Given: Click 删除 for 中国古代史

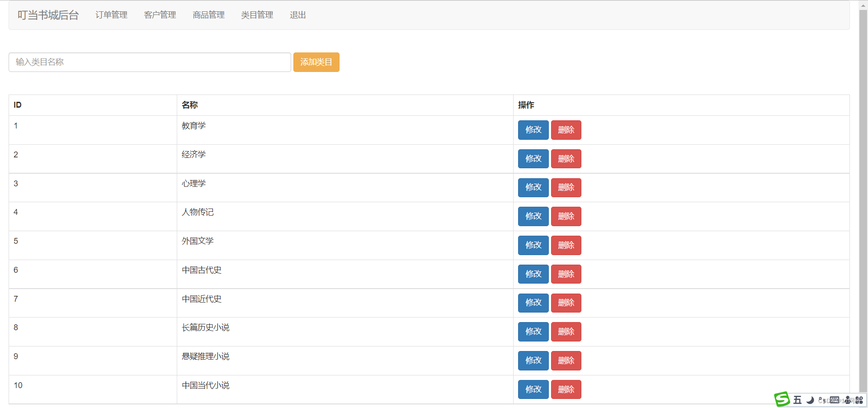Looking at the screenshot, I should 566,274.
